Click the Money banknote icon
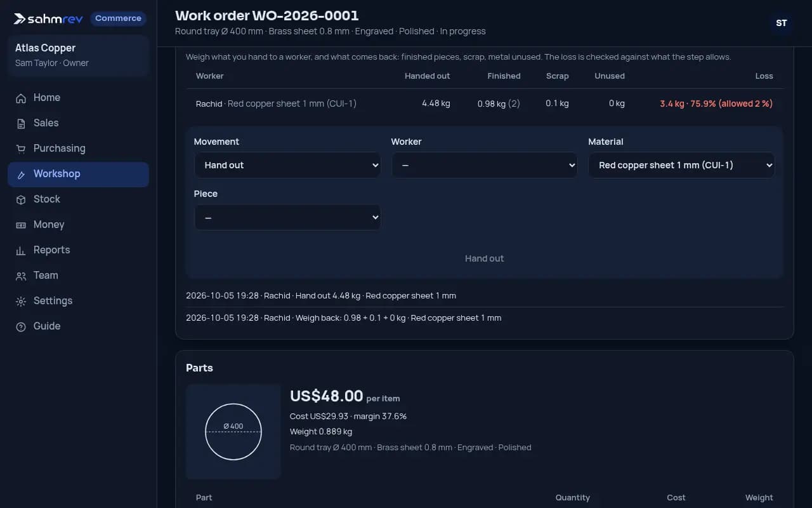This screenshot has width=812, height=508. (x=21, y=225)
